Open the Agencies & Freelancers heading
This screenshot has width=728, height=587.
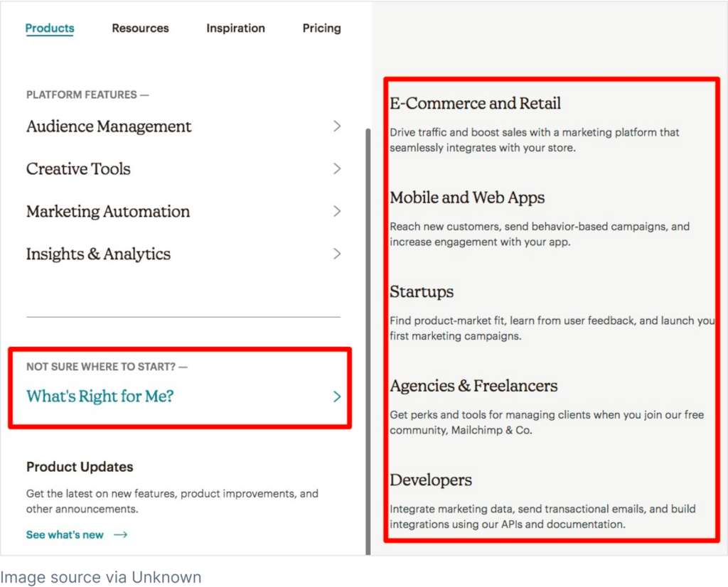[473, 386]
